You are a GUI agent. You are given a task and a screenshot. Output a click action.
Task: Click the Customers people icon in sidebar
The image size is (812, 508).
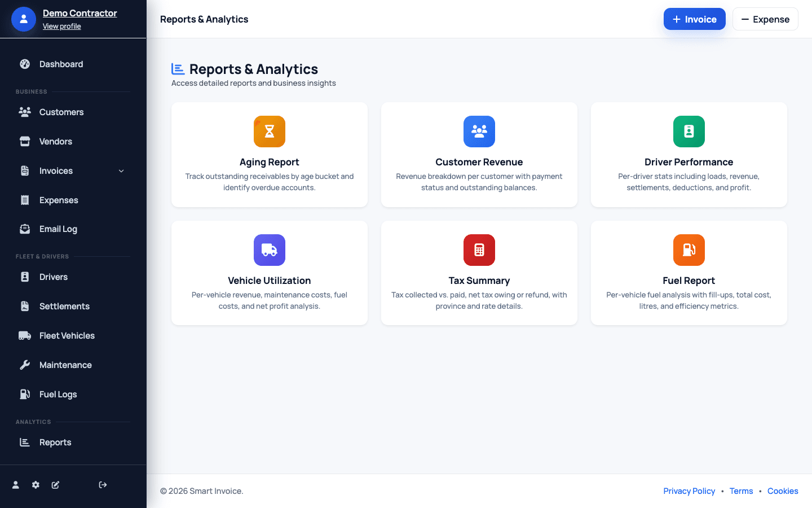click(25, 112)
